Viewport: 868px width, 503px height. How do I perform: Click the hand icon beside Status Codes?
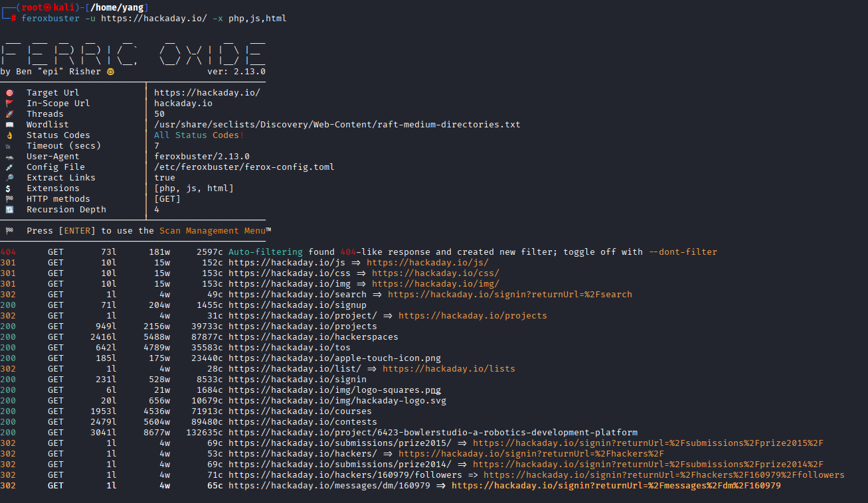(9, 135)
